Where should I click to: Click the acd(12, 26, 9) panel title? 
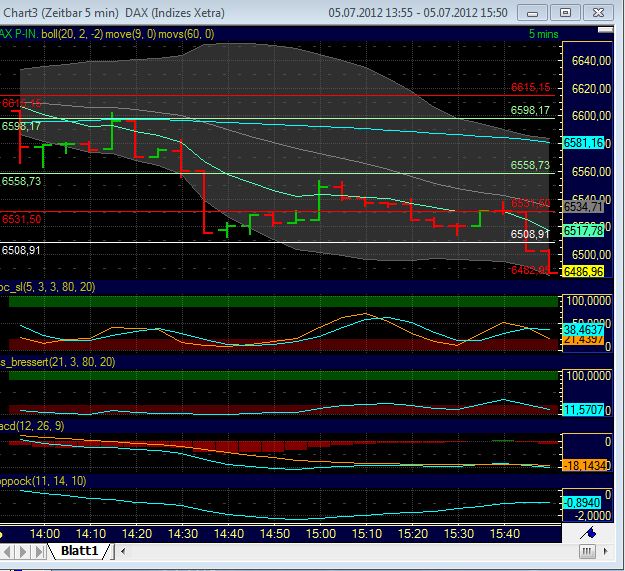point(32,426)
